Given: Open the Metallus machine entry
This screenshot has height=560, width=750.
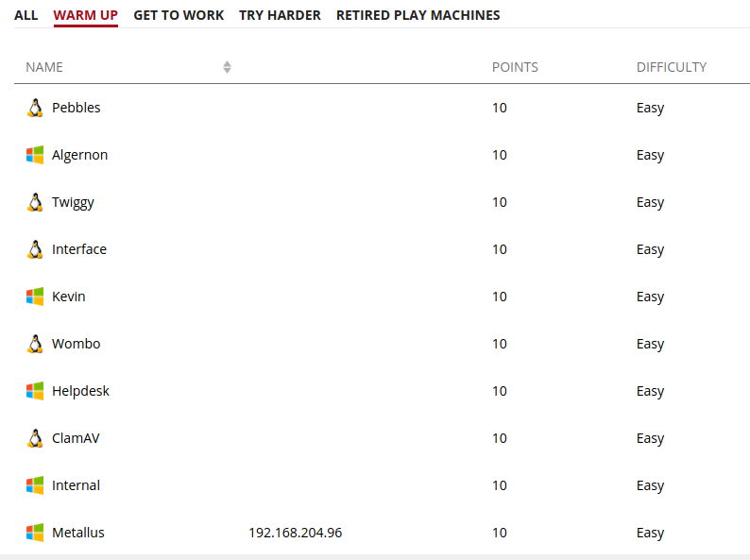Looking at the screenshot, I should [x=78, y=533].
